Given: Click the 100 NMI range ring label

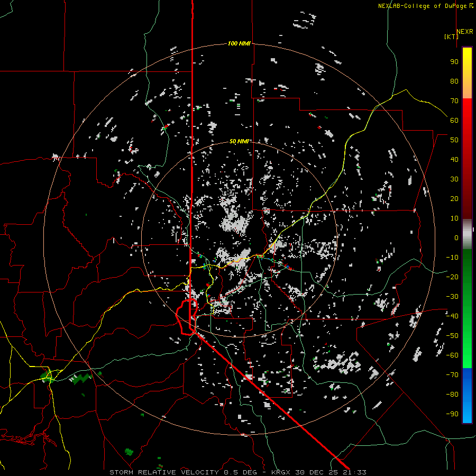Looking at the screenshot, I should coord(239,43).
